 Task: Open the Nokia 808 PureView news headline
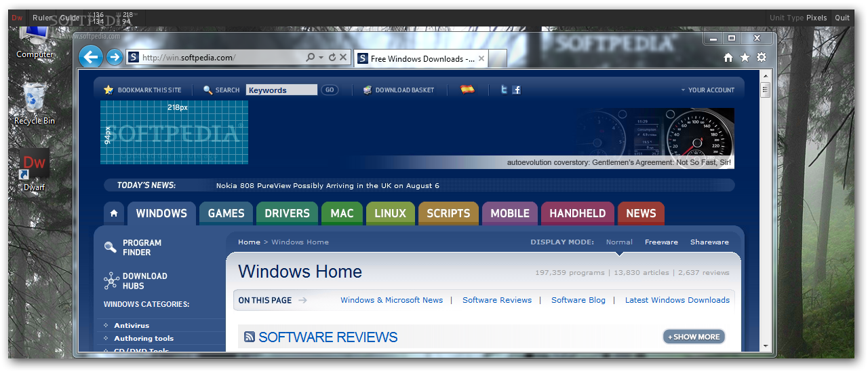click(x=328, y=185)
